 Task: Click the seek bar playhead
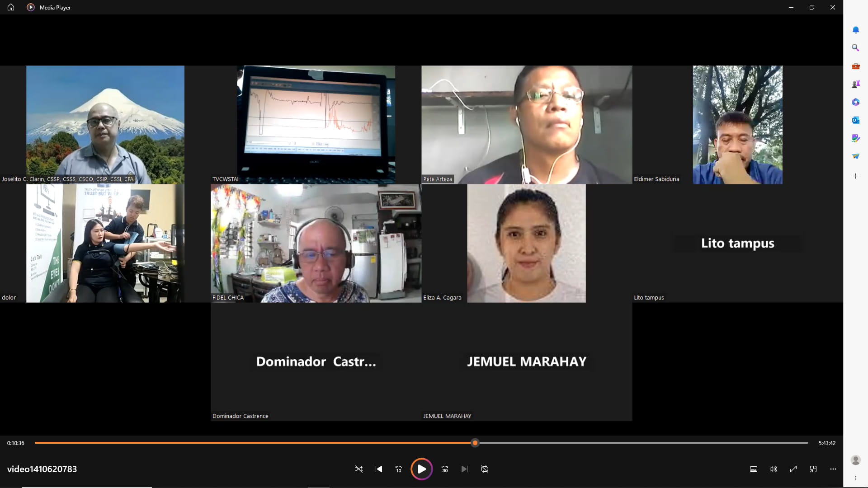click(x=475, y=443)
